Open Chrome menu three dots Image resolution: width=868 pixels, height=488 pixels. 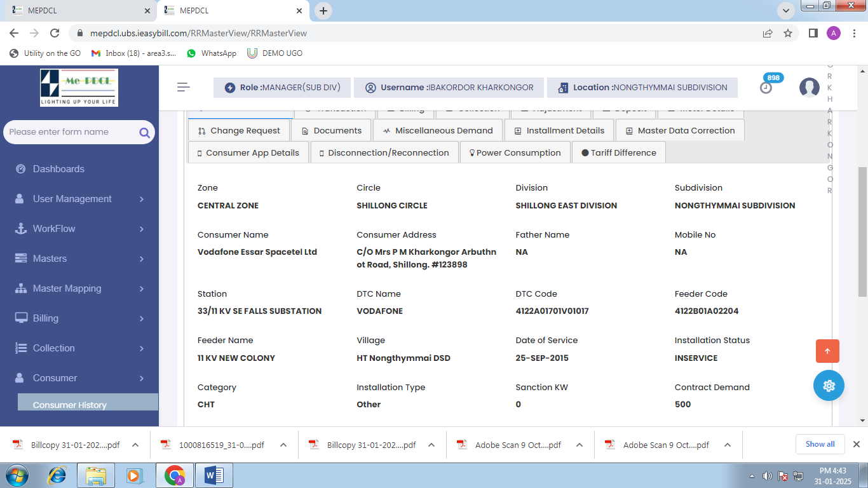[854, 33]
